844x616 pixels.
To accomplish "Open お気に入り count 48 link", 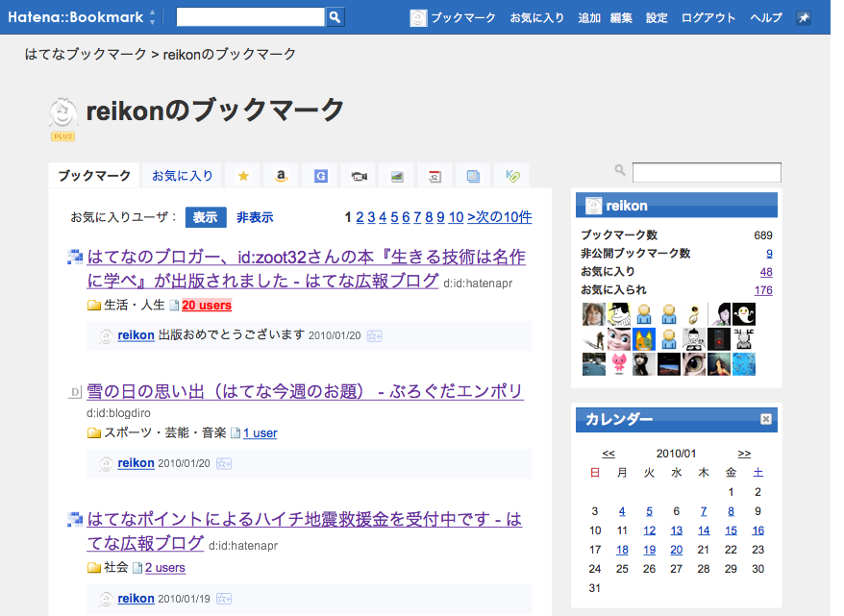I will click(x=766, y=272).
